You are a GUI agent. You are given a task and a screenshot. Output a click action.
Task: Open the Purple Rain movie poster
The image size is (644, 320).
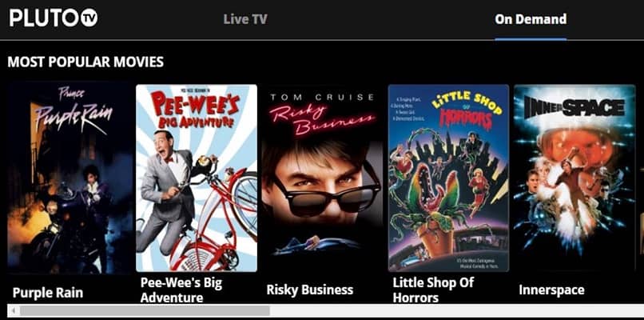[x=70, y=178]
